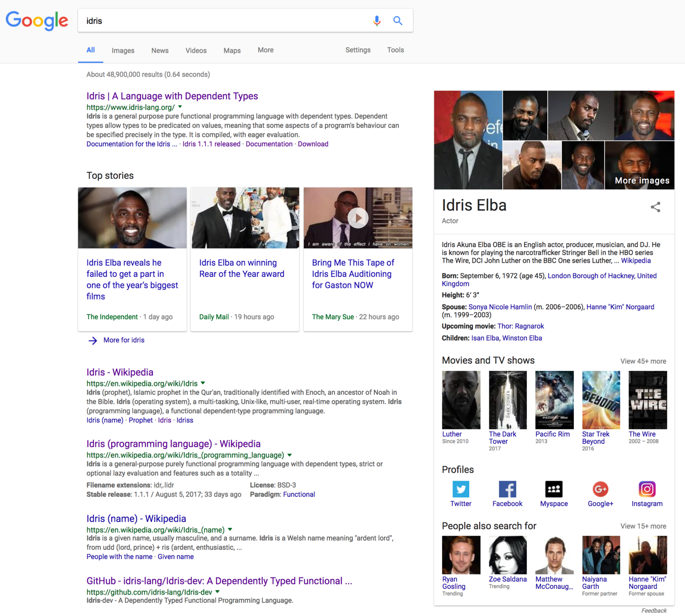This screenshot has height=616, width=685.
Task: Share the Idris Elba knowledge panel
Action: click(655, 207)
